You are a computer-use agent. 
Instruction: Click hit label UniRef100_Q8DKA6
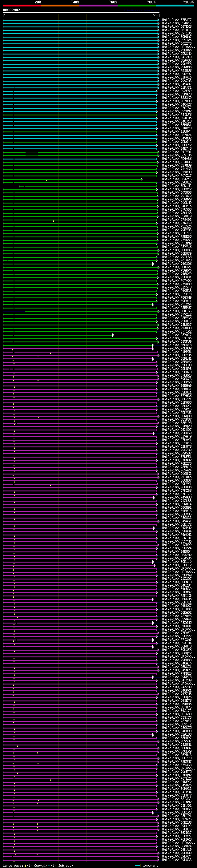coord(177,250)
